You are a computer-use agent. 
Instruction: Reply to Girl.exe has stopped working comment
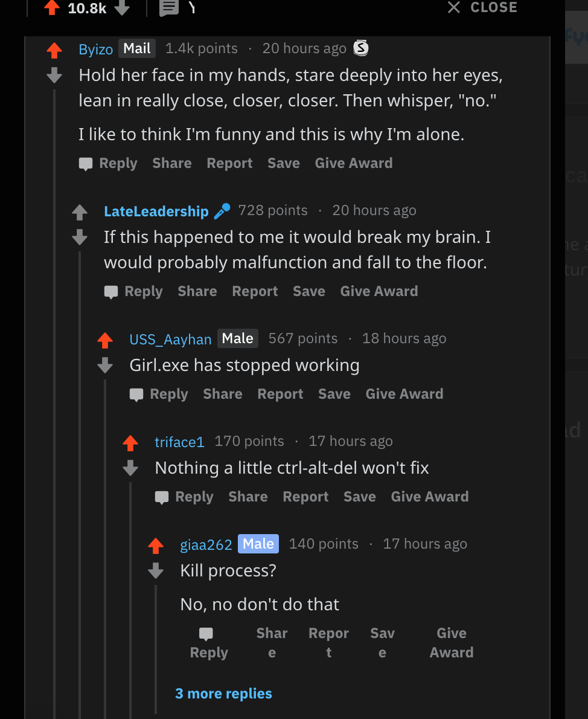tap(159, 395)
